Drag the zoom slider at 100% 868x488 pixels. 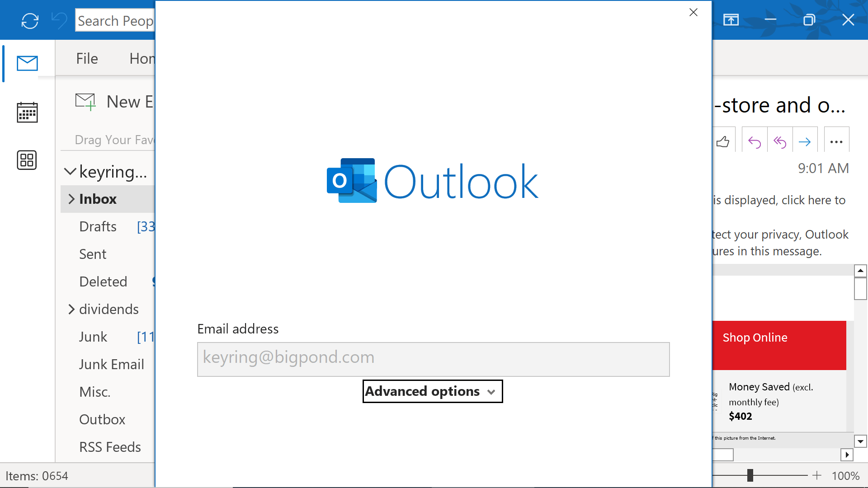(750, 475)
